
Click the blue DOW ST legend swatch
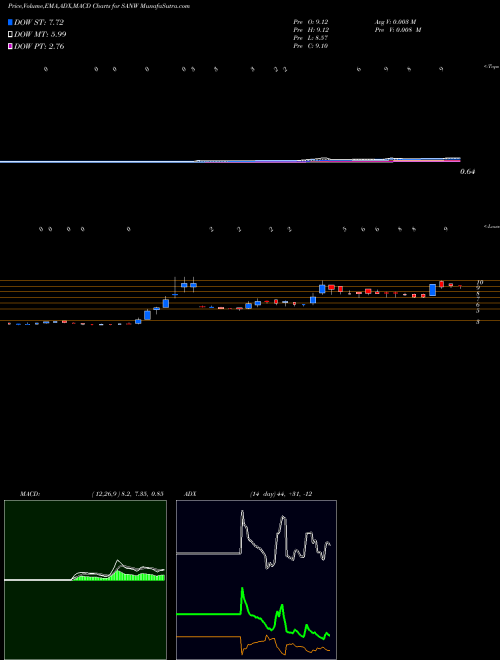[x=10, y=22]
